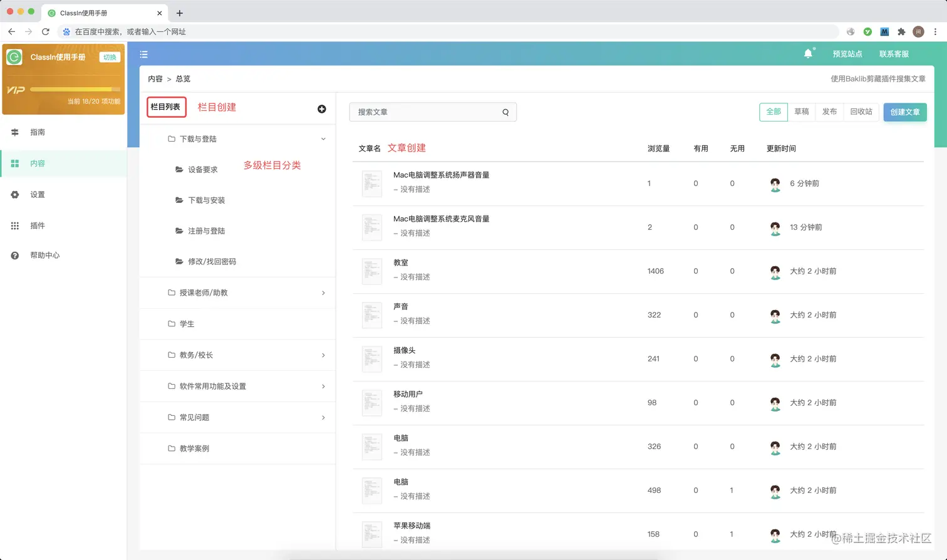Open thumbnail of Mac电脑调整系统扬声器音量 article
This screenshot has height=560, width=947.
372,184
